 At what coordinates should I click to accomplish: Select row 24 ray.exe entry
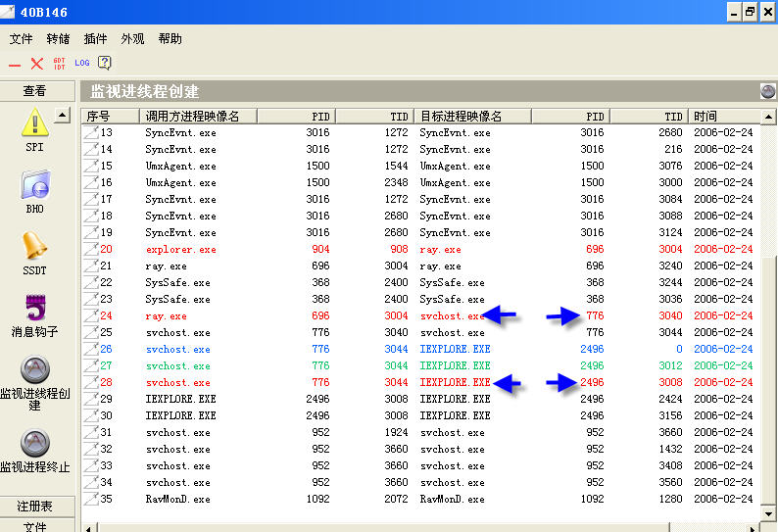click(x=166, y=316)
